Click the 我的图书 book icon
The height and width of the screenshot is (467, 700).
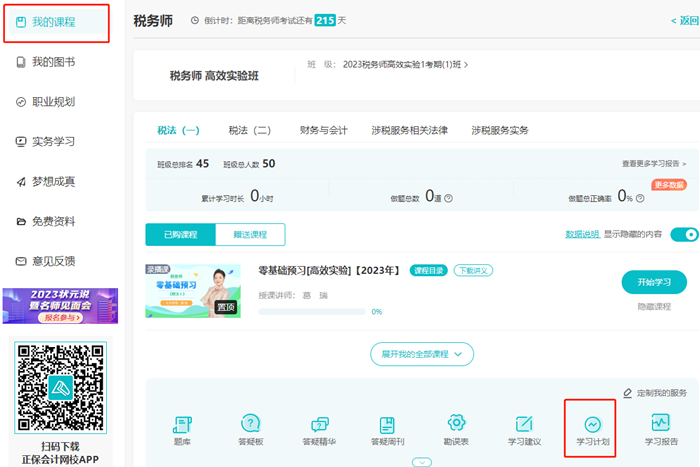click(x=21, y=62)
